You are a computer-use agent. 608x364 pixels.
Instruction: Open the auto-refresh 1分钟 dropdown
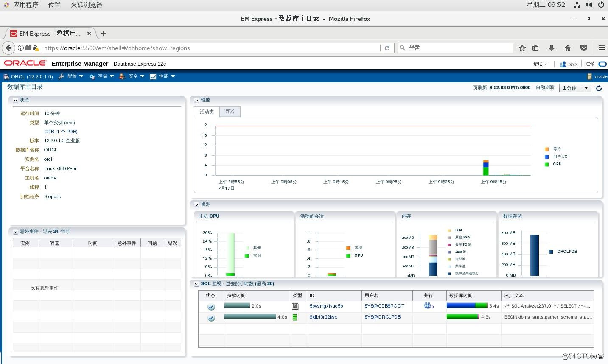point(575,88)
